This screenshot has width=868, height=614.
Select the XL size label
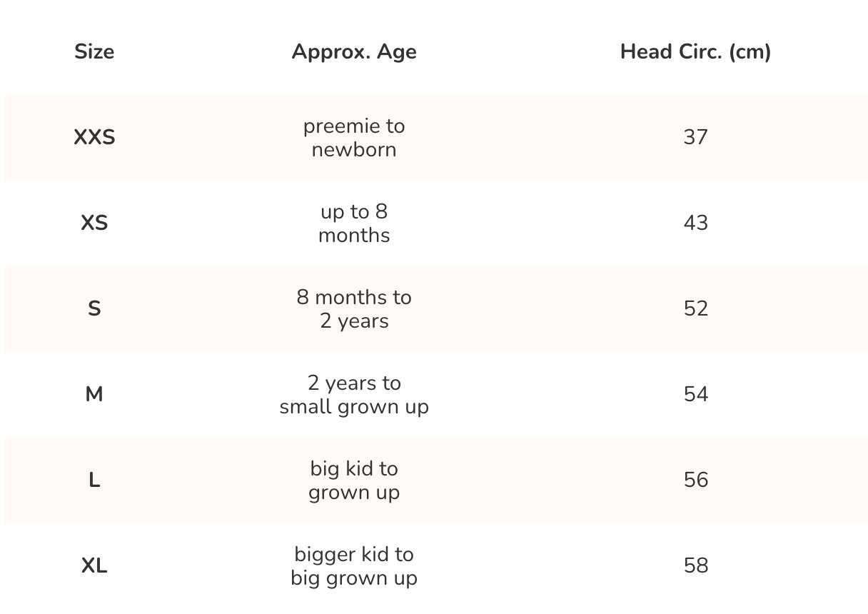pyautogui.click(x=94, y=566)
